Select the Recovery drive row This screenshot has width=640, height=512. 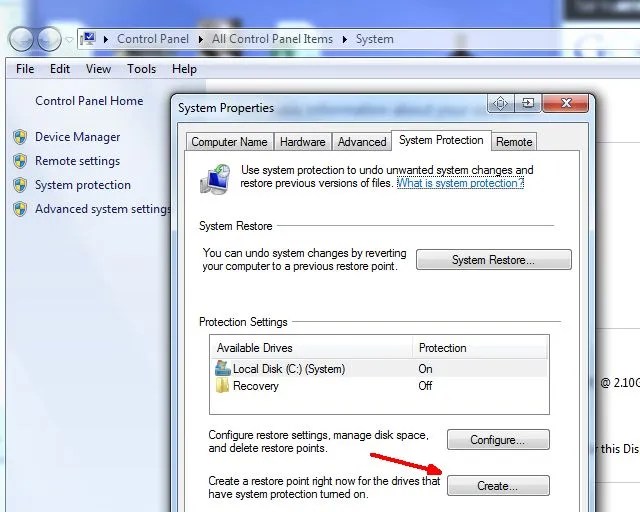coord(379,386)
